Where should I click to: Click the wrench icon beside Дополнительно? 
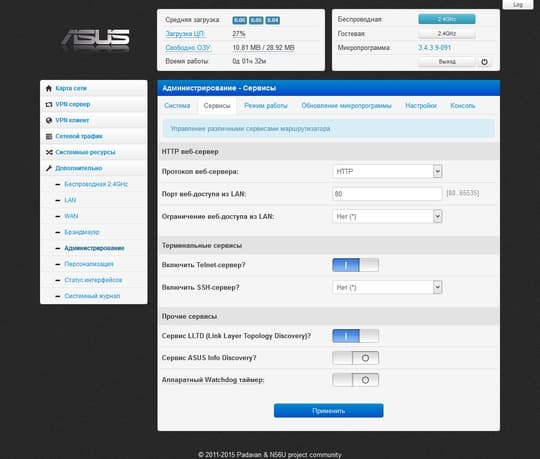click(49, 168)
